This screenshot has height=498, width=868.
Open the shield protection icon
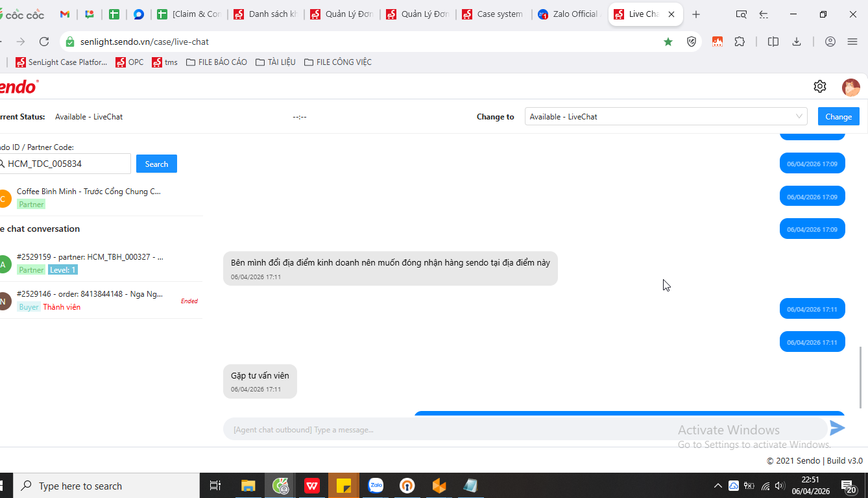(692, 42)
